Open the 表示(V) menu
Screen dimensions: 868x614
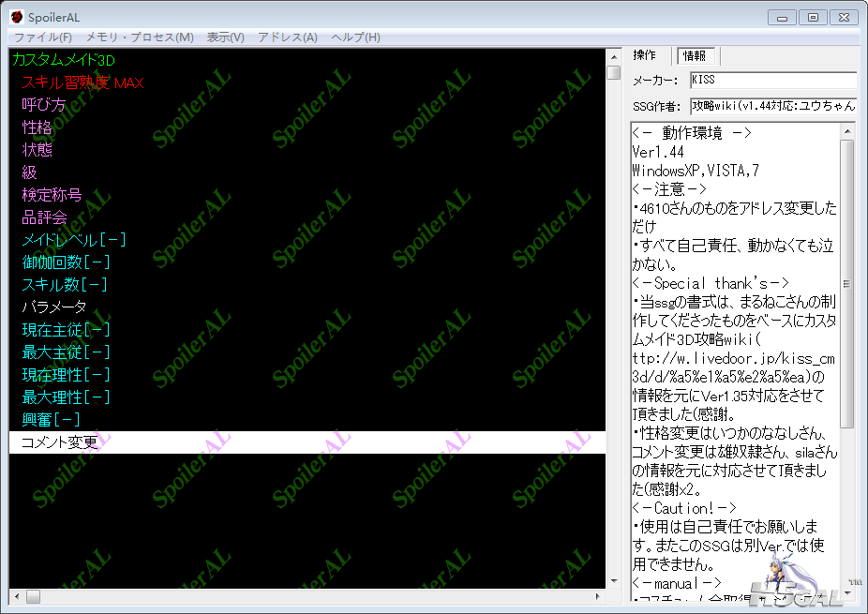coord(225,37)
